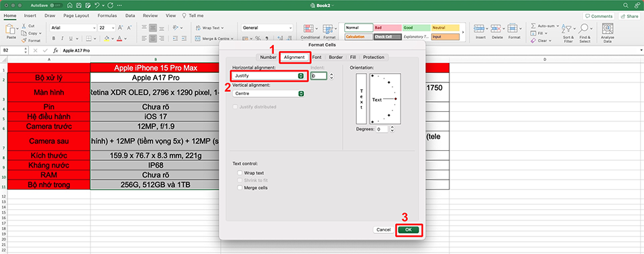
Task: Click the Copy icon
Action: click(x=24, y=34)
